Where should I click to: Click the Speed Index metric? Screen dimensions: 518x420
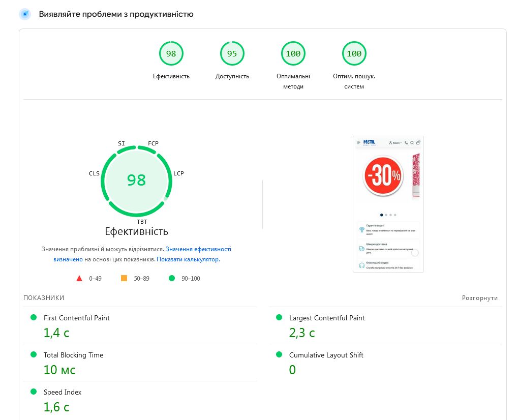(x=63, y=392)
